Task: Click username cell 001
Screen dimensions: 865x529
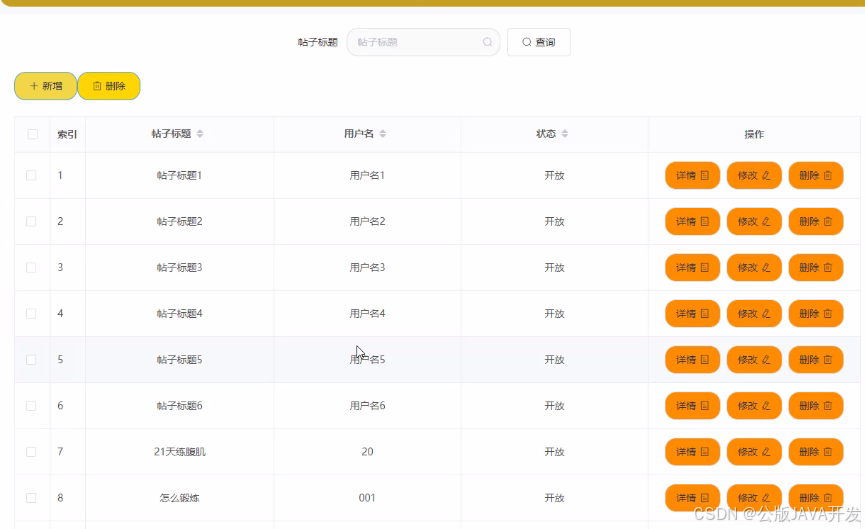Action: (x=367, y=498)
